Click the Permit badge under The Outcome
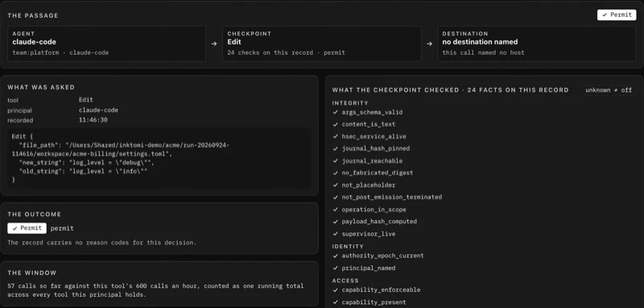The image size is (644, 308). tap(27, 228)
